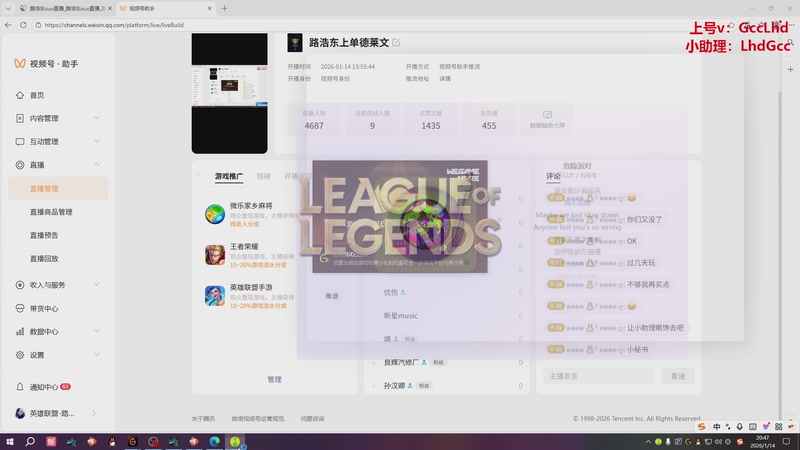Edit the live title 路浩东上单德莱文

click(396, 43)
